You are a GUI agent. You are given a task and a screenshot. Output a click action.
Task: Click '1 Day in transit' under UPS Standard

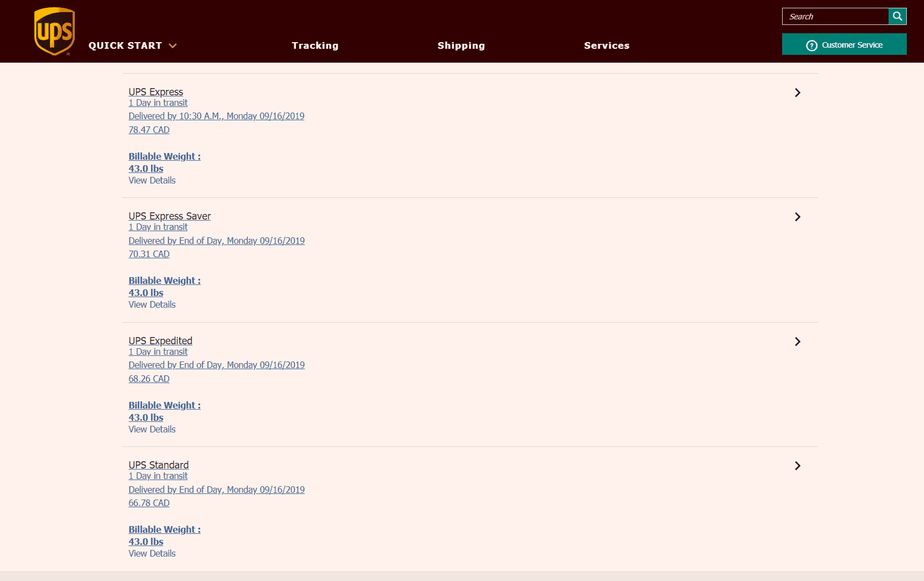(158, 476)
